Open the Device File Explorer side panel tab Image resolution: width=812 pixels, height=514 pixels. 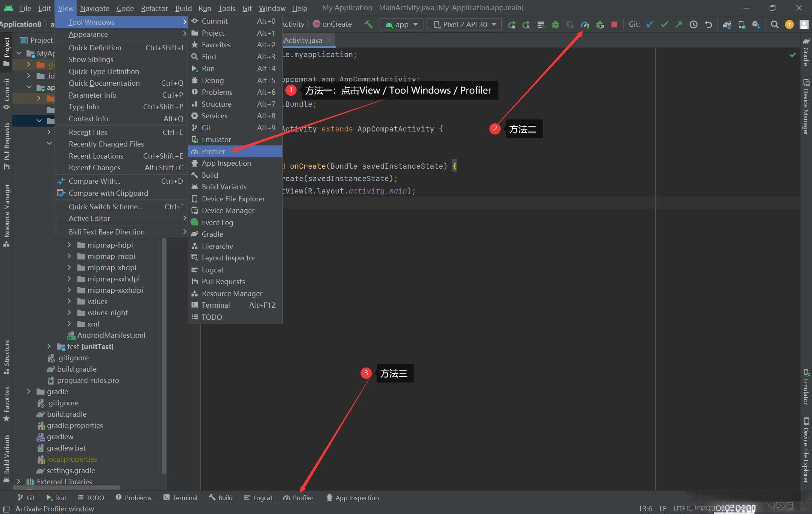click(x=806, y=449)
